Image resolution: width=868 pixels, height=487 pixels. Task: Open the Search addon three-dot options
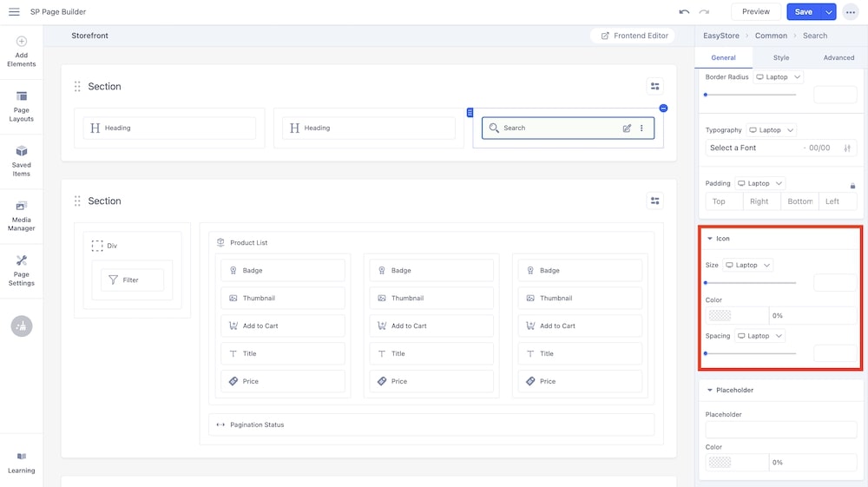[642, 128]
